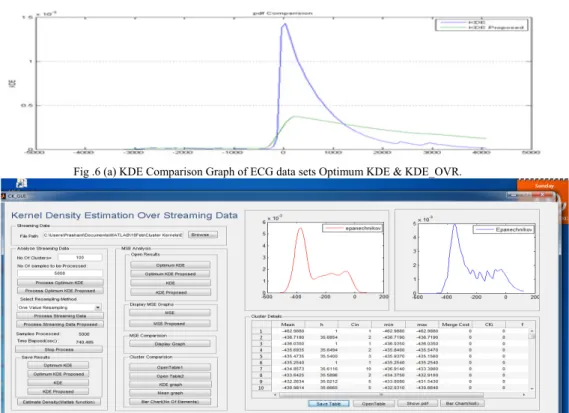
Task: Click Bar Chart (No Of Elements) button
Action: coord(170,402)
